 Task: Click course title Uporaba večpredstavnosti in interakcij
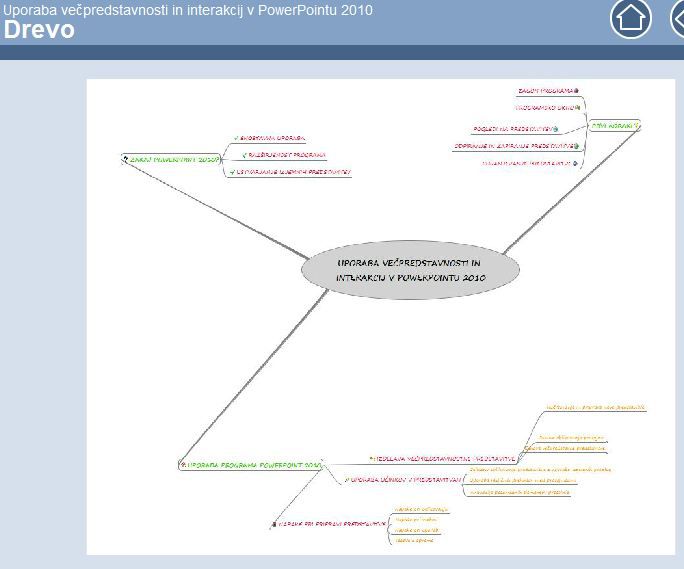(188, 10)
